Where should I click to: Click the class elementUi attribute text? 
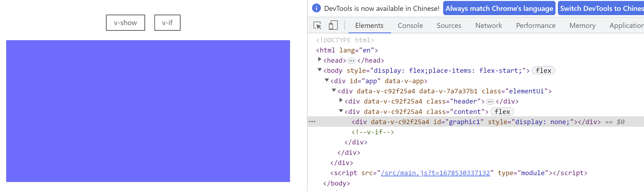pos(515,91)
